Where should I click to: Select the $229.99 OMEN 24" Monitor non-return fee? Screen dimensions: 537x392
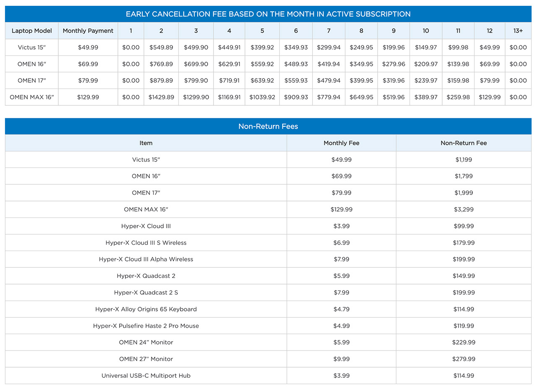[x=464, y=342]
